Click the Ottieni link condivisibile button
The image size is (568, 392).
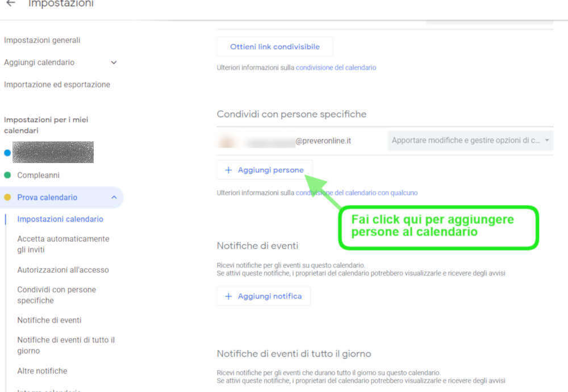[x=275, y=47]
